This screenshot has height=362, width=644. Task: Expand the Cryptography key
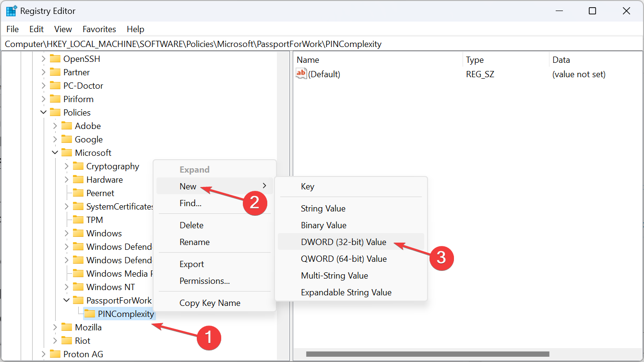coord(67,166)
